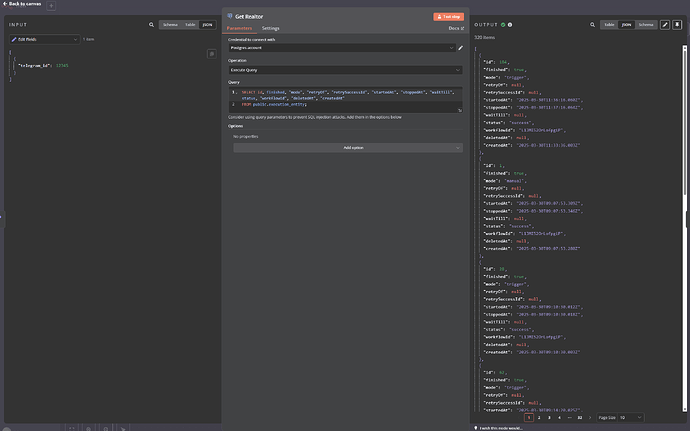Go to output page 2
This screenshot has width=690, height=431.
pos(539,417)
